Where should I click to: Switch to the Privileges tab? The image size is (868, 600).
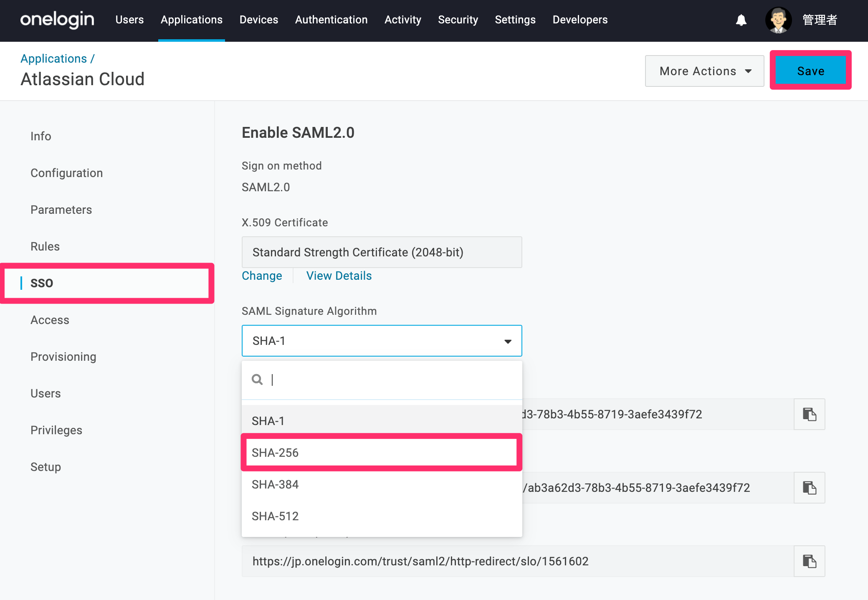pos(56,430)
